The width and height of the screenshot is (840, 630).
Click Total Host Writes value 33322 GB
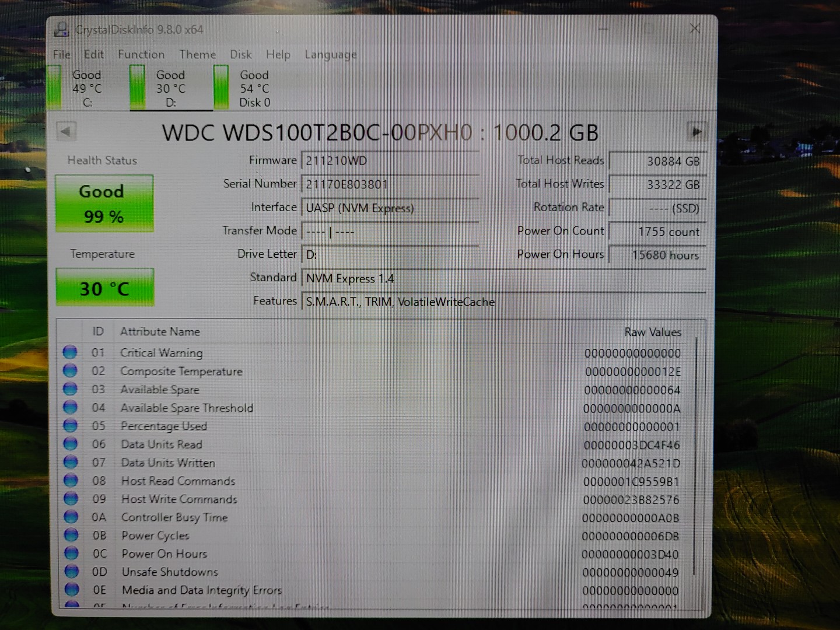coord(657,184)
